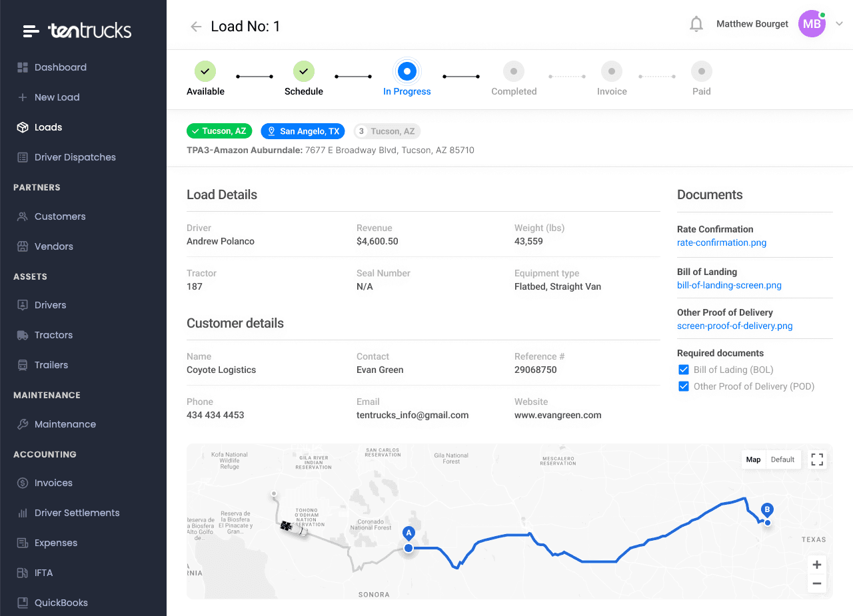The image size is (853, 616).
Task: Select the Loads icon in the sidebar
Action: click(23, 127)
